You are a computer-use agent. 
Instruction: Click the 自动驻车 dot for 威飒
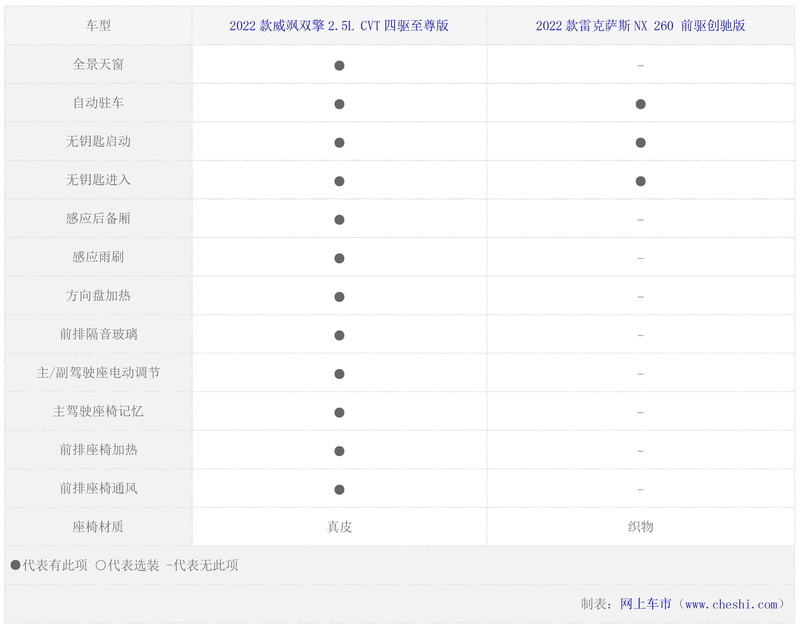click(x=339, y=104)
